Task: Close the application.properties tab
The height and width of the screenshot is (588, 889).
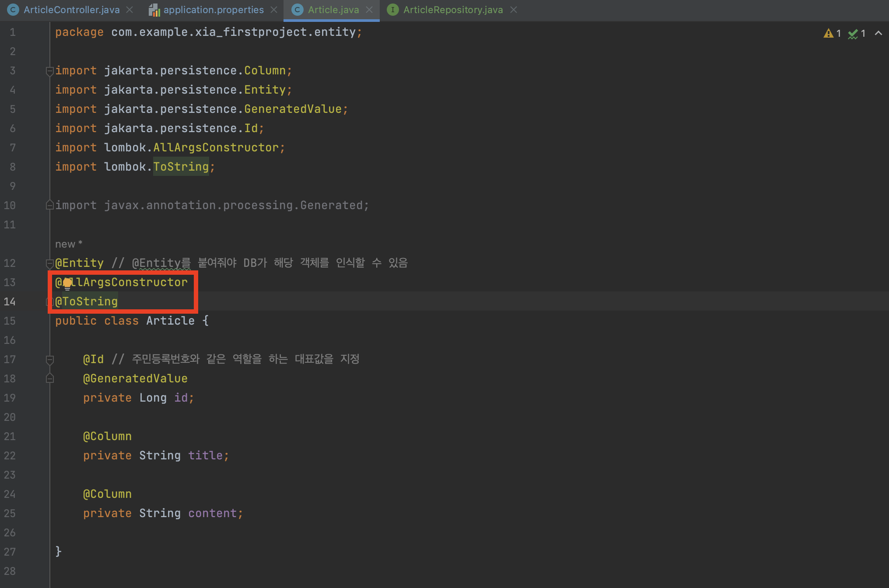Action: 274,10
